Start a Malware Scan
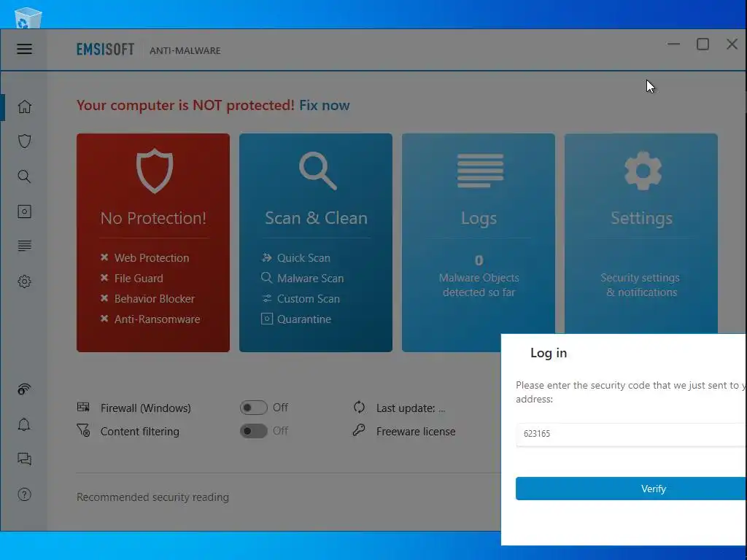The image size is (747, 560). [x=310, y=278]
